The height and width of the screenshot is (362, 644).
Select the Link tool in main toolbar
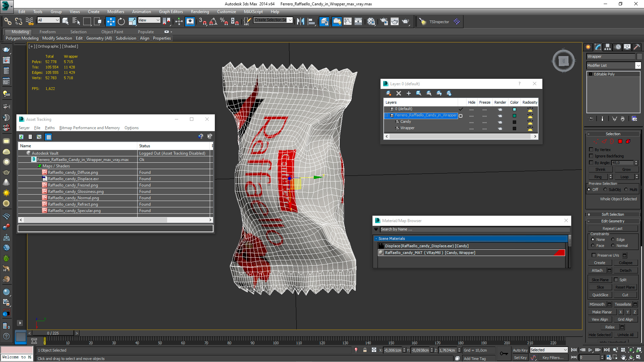click(x=7, y=21)
